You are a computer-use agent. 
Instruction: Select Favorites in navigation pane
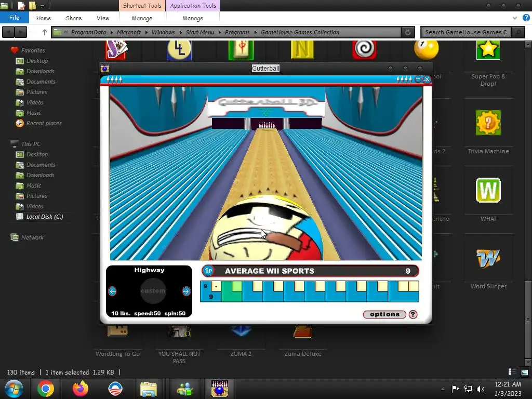point(33,50)
